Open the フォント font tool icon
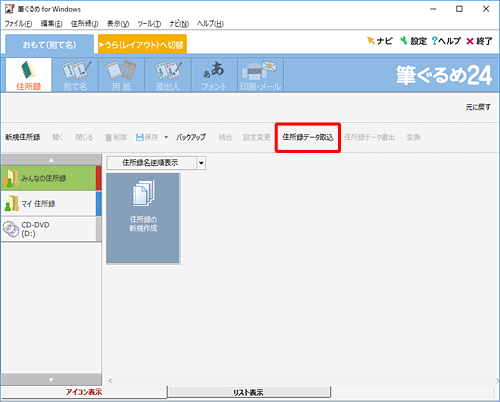This screenshot has width=500, height=402. (x=214, y=75)
